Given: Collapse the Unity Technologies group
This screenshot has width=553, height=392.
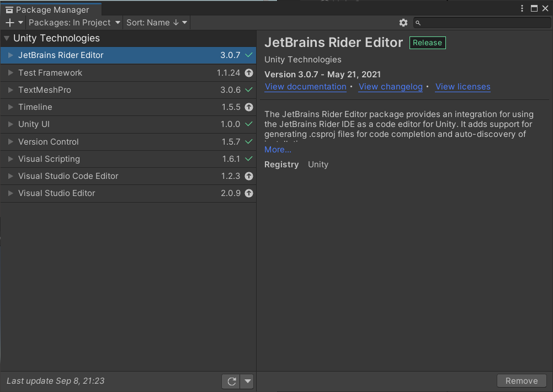Looking at the screenshot, I should pos(7,38).
